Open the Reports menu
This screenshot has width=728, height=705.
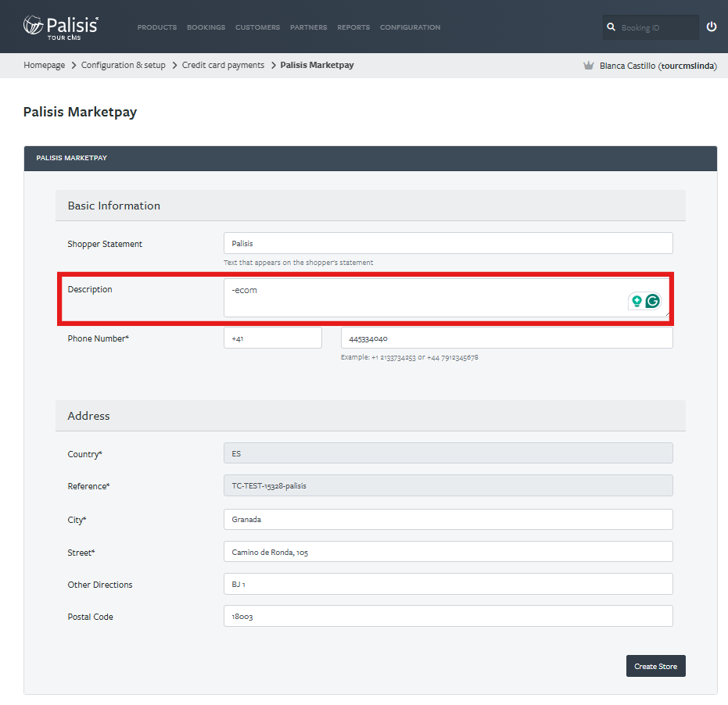click(x=353, y=27)
